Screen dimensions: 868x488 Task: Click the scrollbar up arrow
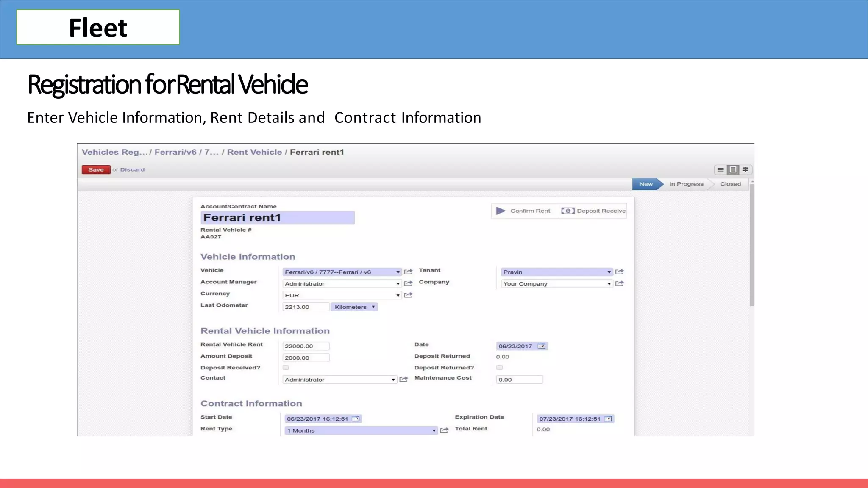[752, 181]
